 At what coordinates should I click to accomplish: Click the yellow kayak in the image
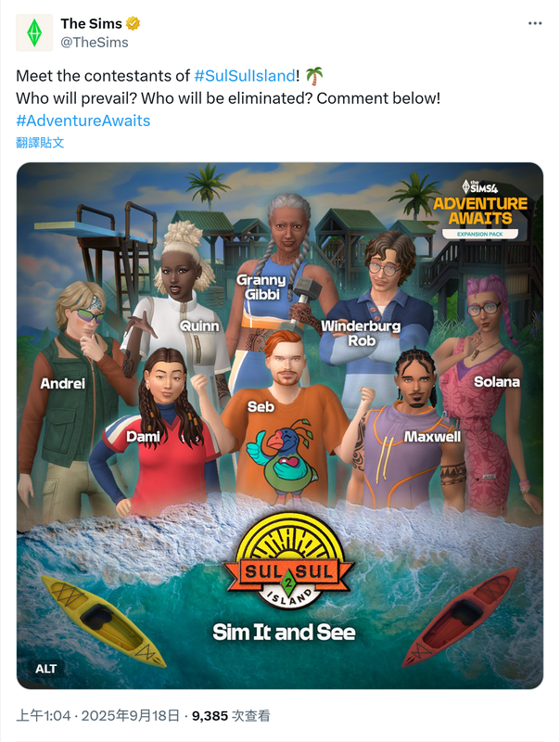[102, 620]
